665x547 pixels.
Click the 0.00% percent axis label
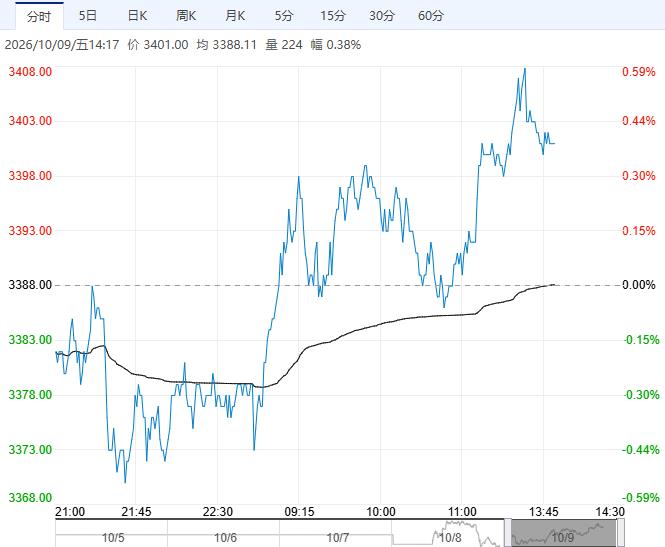coord(639,285)
